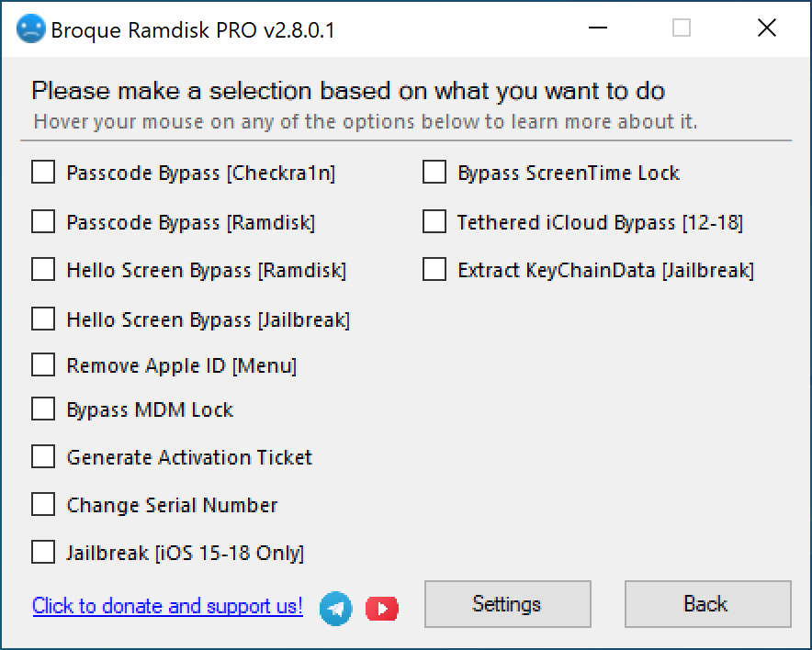Viewport: 812px width, 650px height.
Task: Select Hello Screen Bypass [Jailbreak] checkbox
Action: coord(43,319)
